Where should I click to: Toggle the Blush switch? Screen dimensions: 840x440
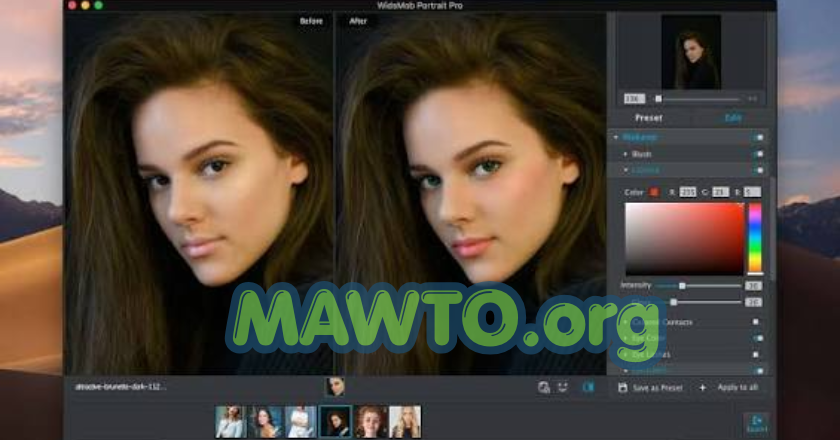click(x=758, y=154)
